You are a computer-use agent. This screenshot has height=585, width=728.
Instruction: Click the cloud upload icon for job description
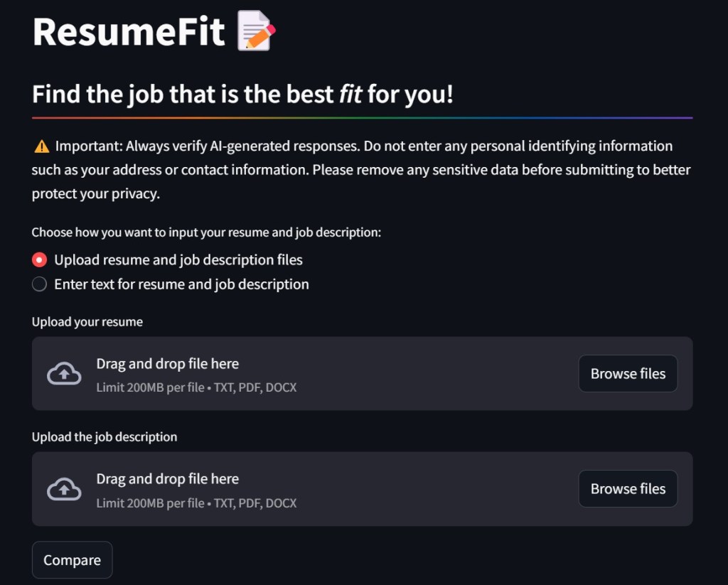(64, 489)
